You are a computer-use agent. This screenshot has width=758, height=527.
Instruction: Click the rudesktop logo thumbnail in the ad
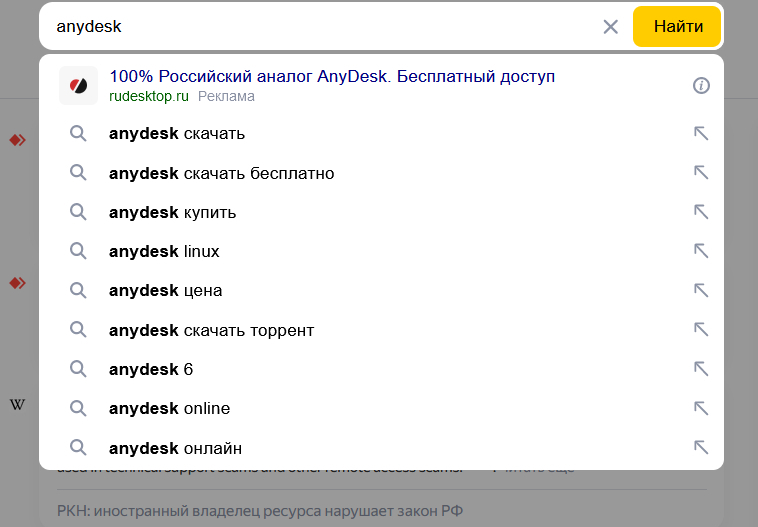[78, 86]
